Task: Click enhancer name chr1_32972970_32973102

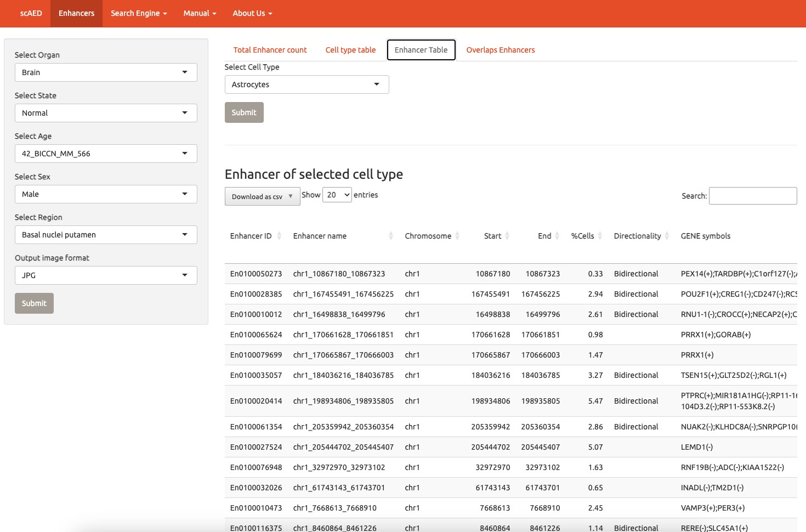Action: pyautogui.click(x=339, y=467)
